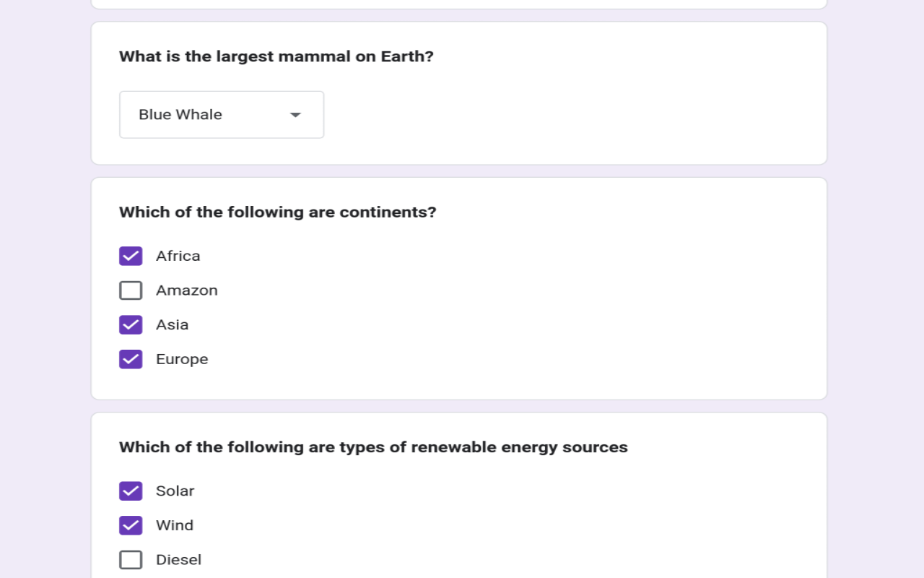The image size is (924, 578).
Task: Click the 'Solar' option label
Action: click(175, 491)
